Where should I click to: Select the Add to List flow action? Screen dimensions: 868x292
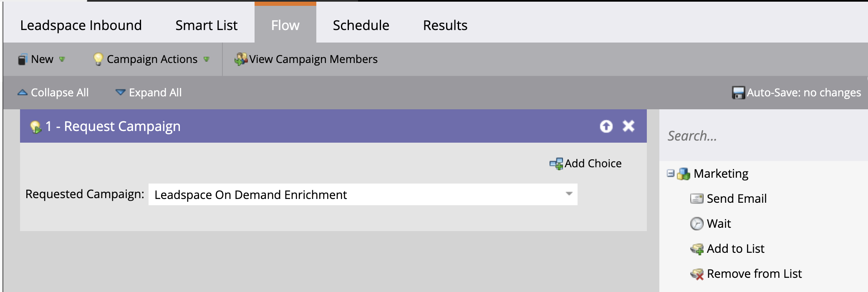[x=727, y=249]
